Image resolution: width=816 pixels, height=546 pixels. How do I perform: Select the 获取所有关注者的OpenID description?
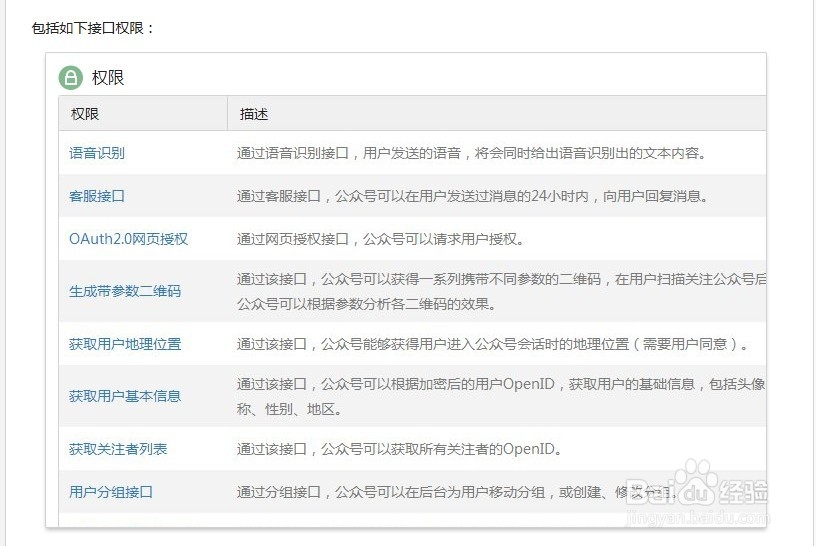coord(399,449)
